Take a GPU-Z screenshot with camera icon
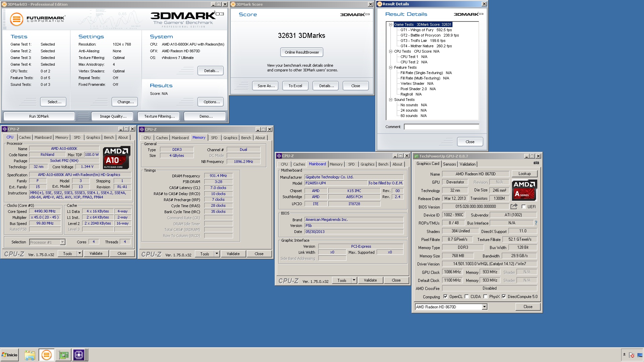Viewport: 644px width, 362px height. coord(536,163)
